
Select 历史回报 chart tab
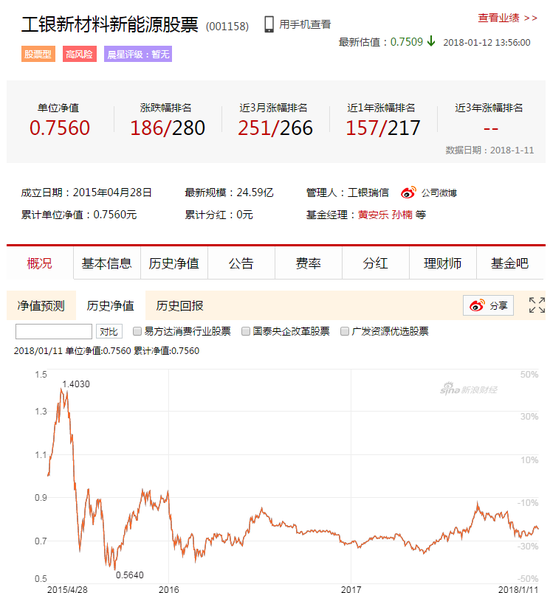click(x=180, y=306)
